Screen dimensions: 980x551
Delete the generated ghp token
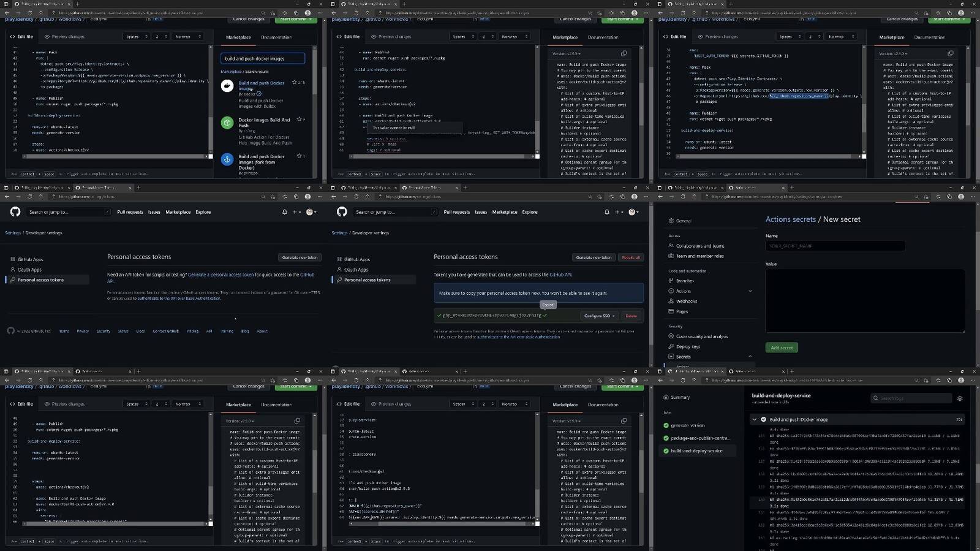click(631, 316)
